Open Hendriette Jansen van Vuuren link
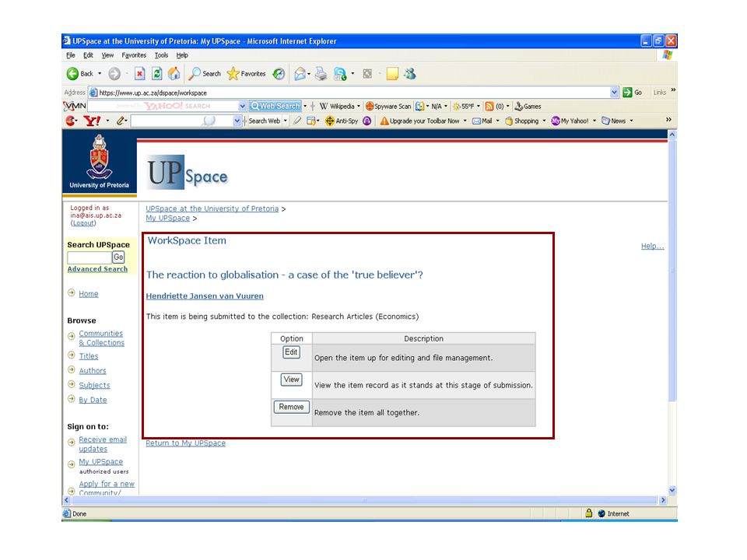The image size is (747, 560). (x=205, y=296)
